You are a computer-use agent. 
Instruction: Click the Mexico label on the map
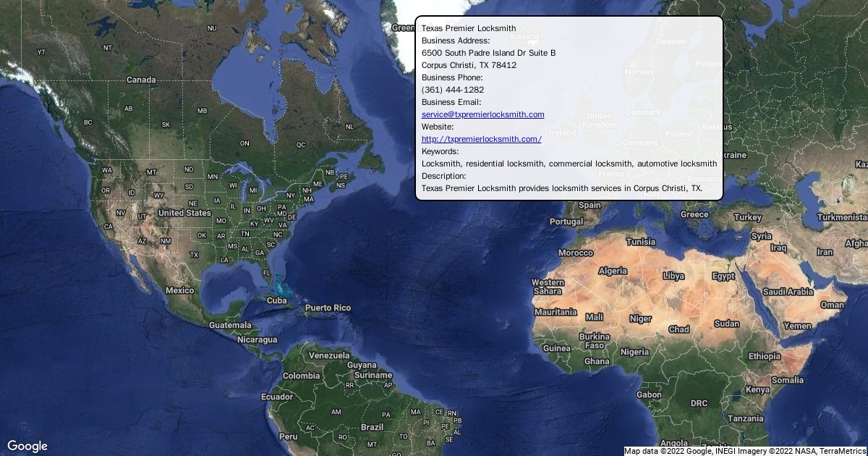179,290
